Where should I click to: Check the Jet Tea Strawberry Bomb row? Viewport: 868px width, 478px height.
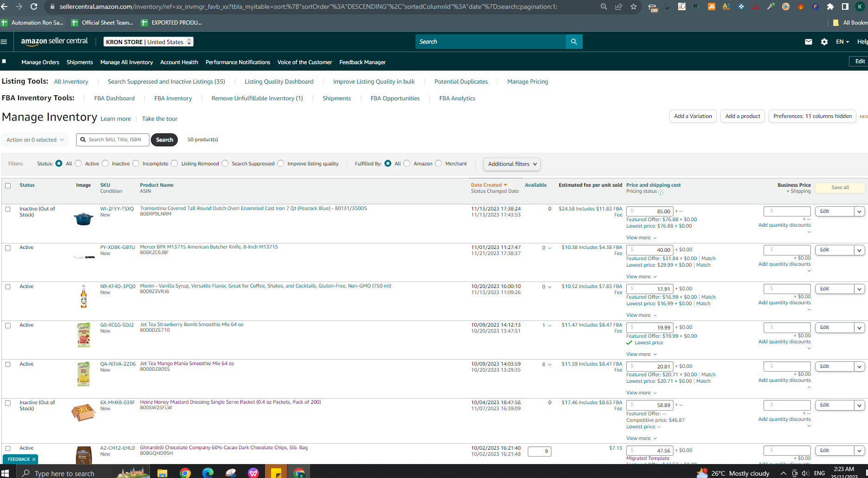point(8,326)
